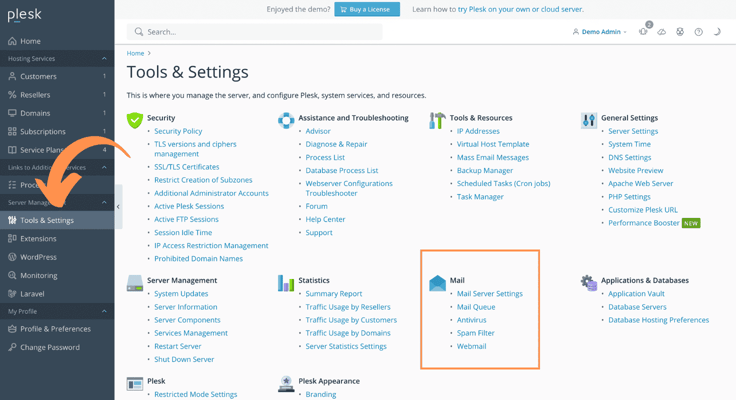
Task: Open Diagnose & Repair link
Action: point(336,144)
